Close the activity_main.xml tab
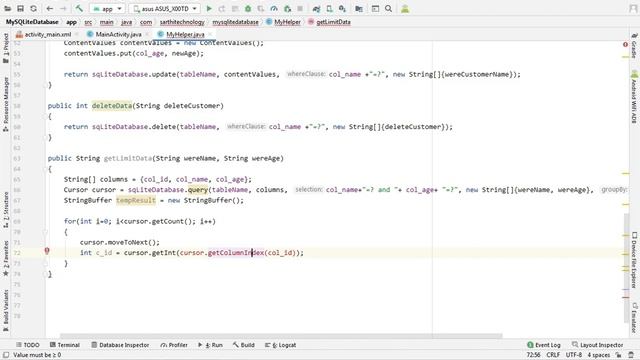Image resolution: width=640 pixels, height=360 pixels. [x=77, y=34]
